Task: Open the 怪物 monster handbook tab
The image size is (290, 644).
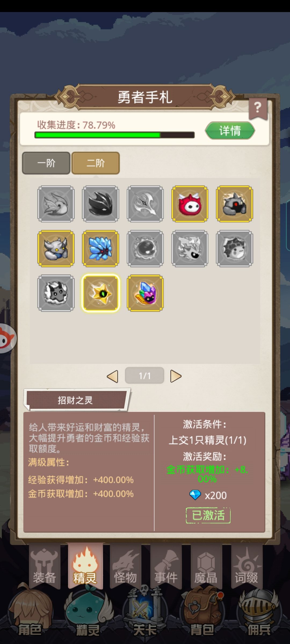Action: (125, 567)
